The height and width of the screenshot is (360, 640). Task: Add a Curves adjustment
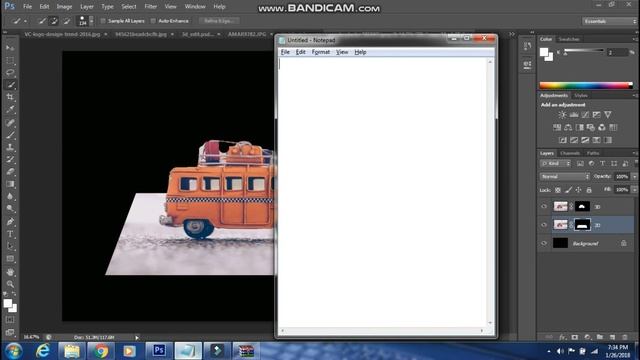(x=585, y=115)
